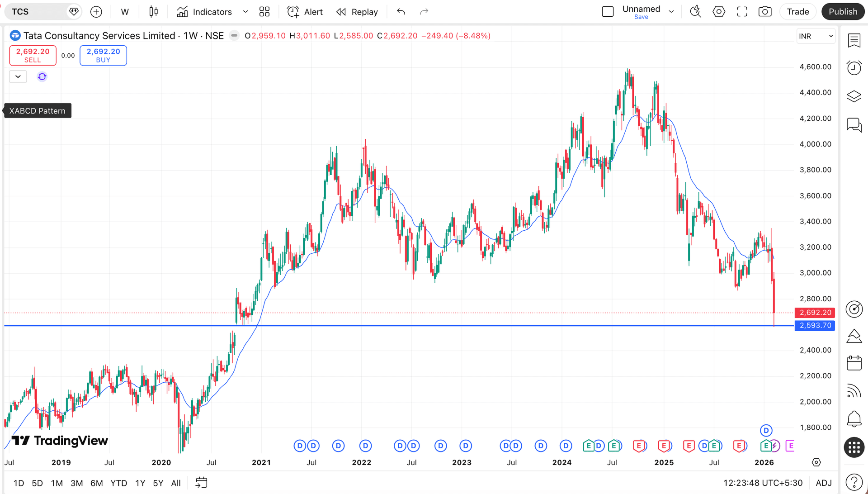Select the 6M time range
868x494 pixels.
click(x=97, y=483)
